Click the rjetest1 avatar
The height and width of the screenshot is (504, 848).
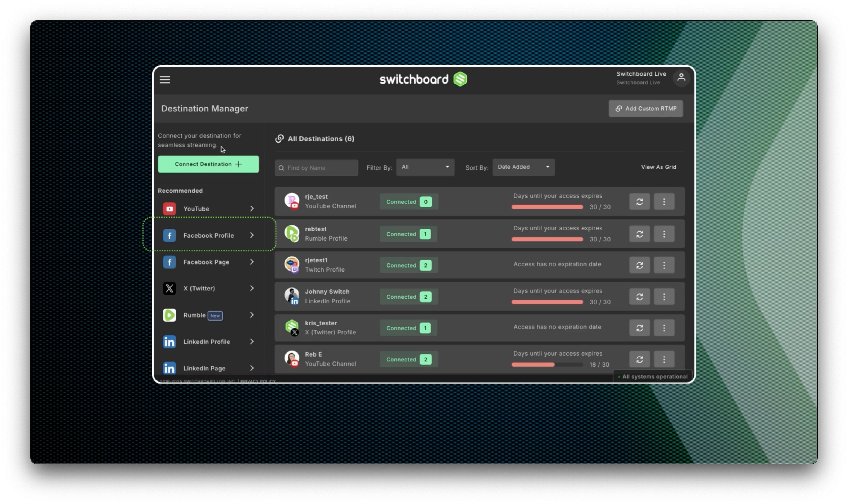[292, 265]
